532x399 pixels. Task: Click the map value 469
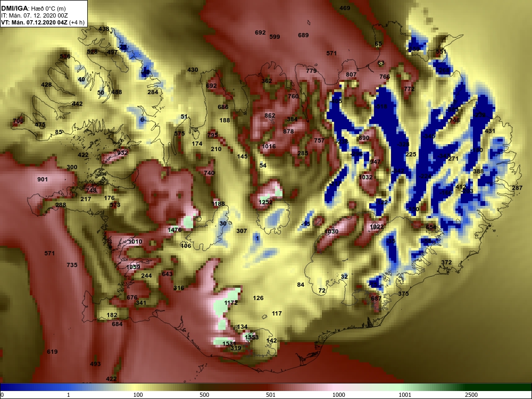[345, 8]
